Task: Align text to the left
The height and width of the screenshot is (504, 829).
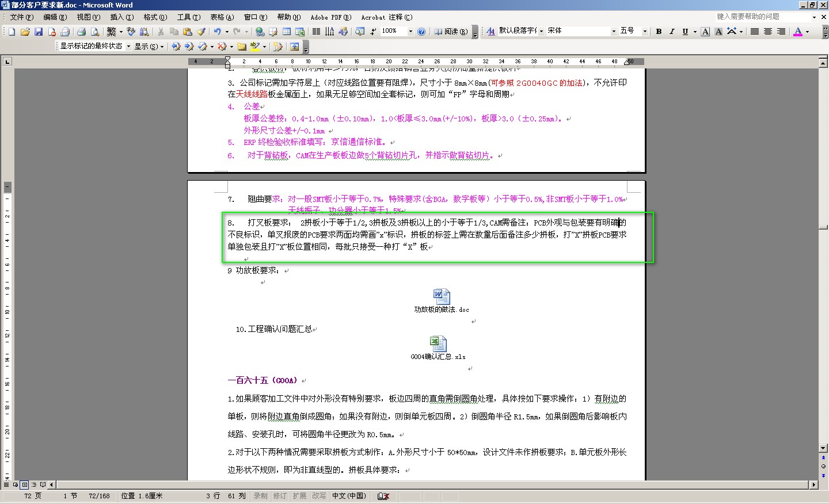Action: [x=755, y=32]
